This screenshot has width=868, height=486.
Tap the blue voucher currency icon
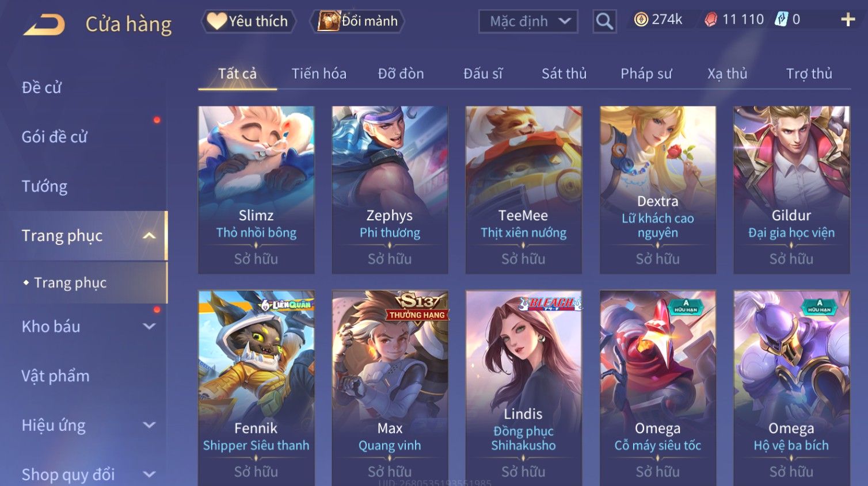pyautogui.click(x=781, y=20)
